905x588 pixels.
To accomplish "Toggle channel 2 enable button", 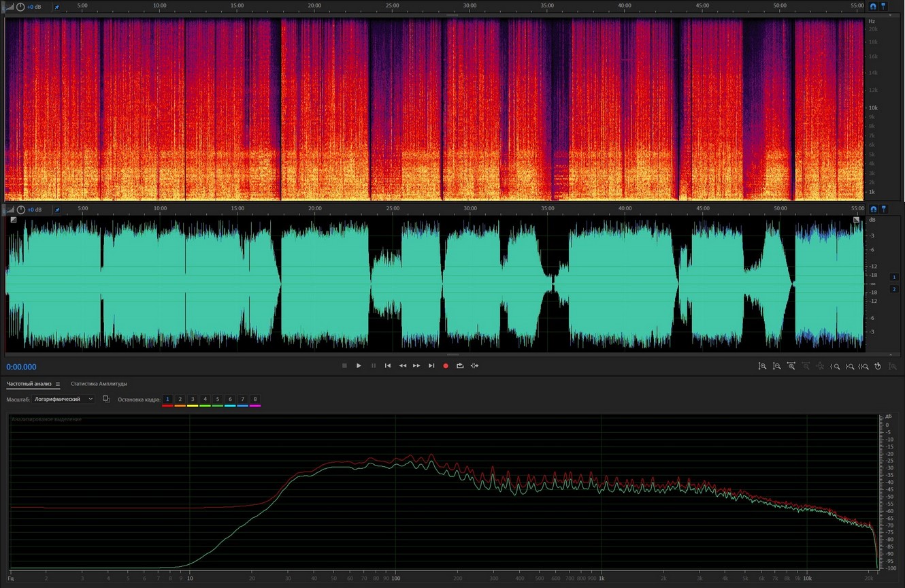I will (895, 289).
